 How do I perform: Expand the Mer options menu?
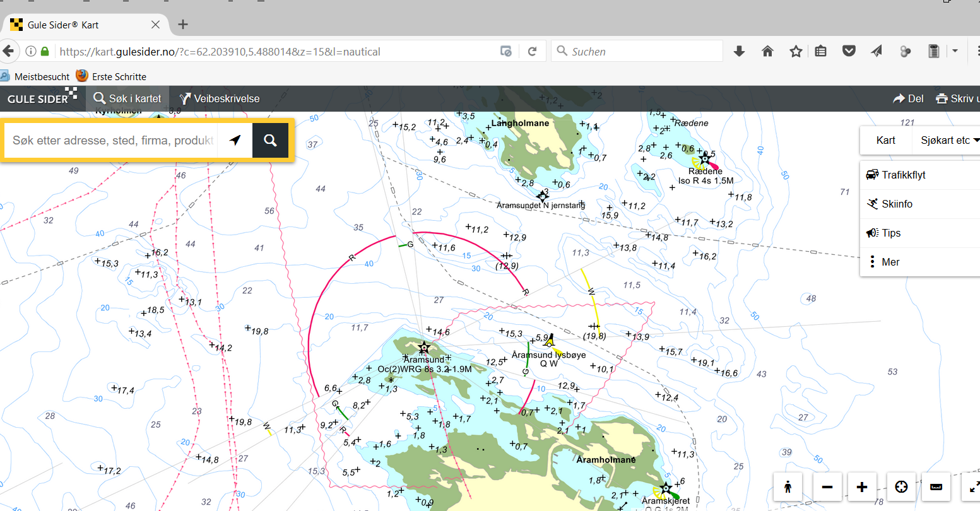point(890,262)
